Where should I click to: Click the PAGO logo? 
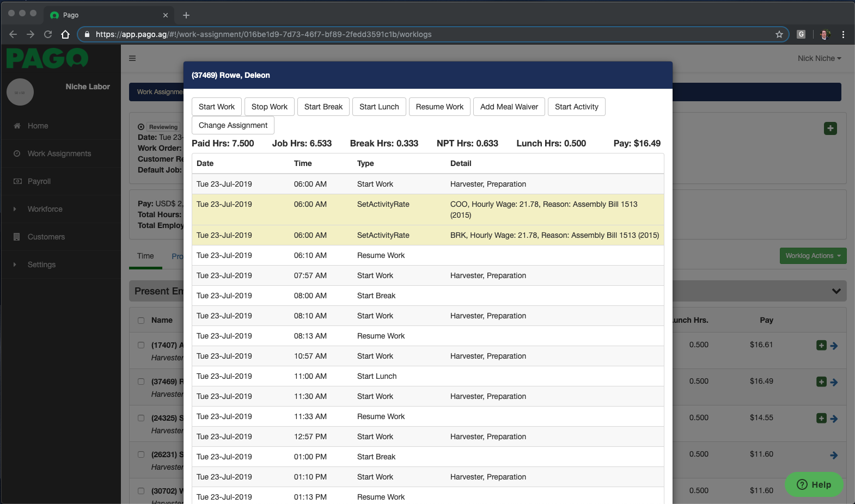47,58
